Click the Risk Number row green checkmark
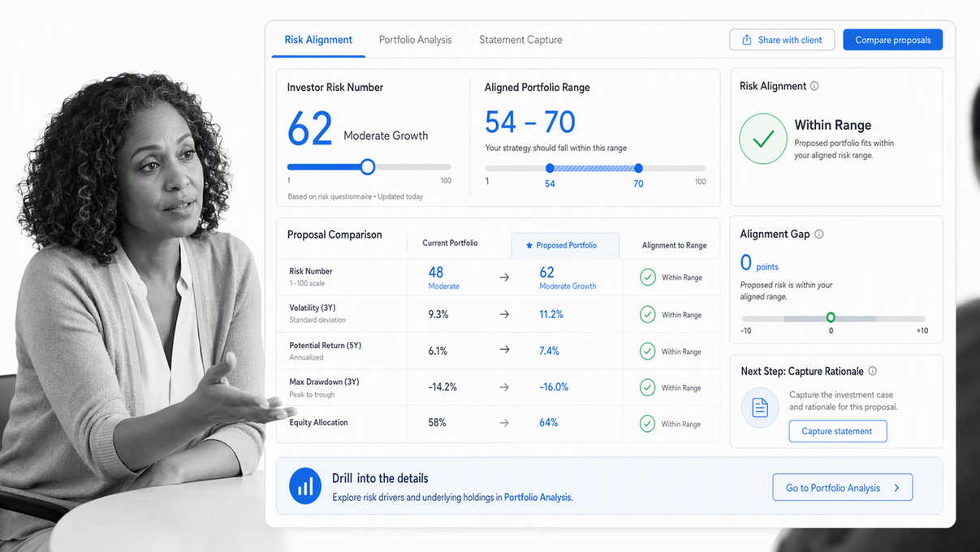The width and height of the screenshot is (980, 552). (x=647, y=278)
